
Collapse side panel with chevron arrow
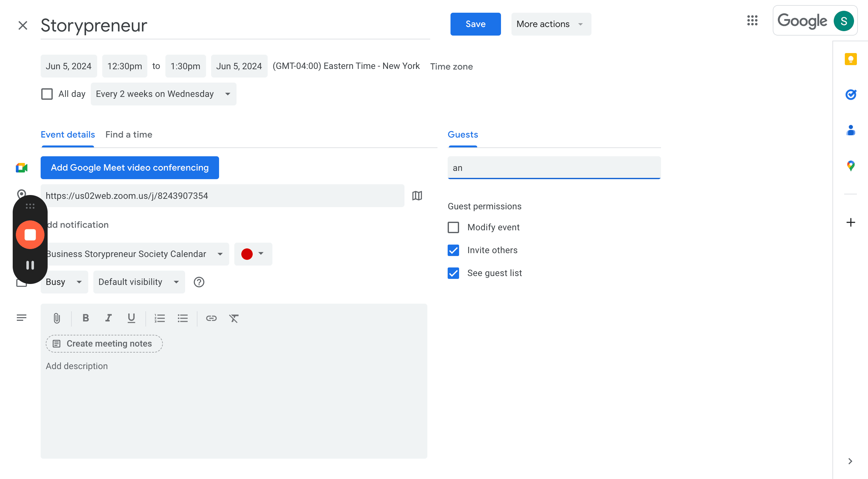850,461
